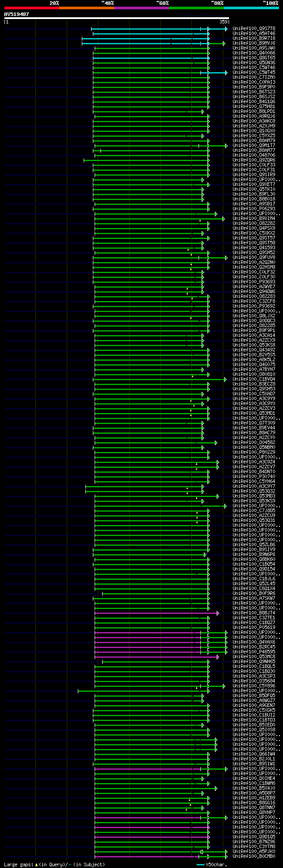This screenshot has height=868, width=283.
Task: Open hit UniRef100_Q9S7T8
Action: click(x=254, y=29)
